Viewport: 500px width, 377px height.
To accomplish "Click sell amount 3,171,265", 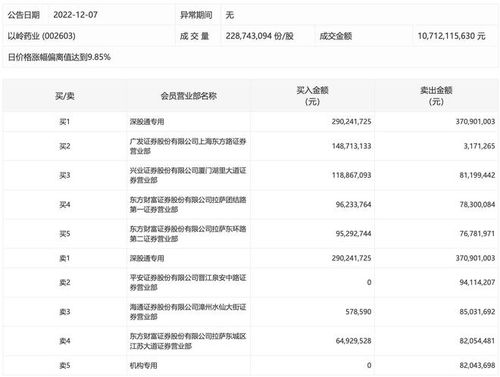I will tap(479, 146).
